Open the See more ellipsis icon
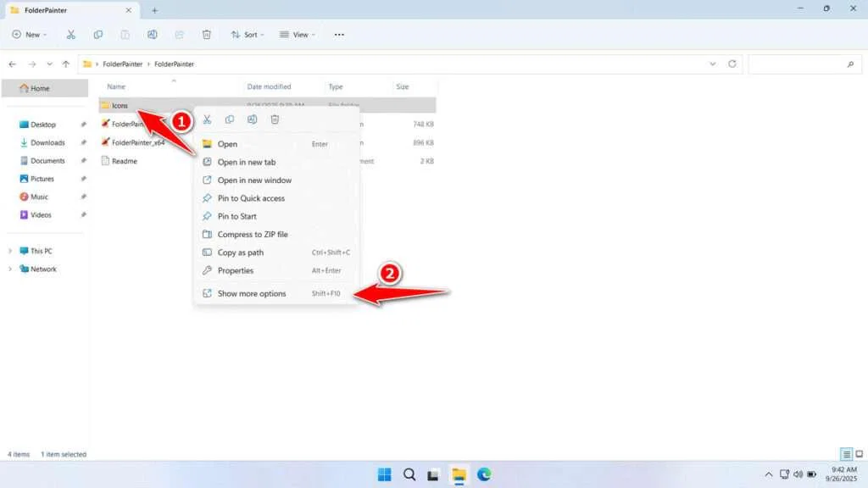This screenshot has width=868, height=488. coord(338,34)
